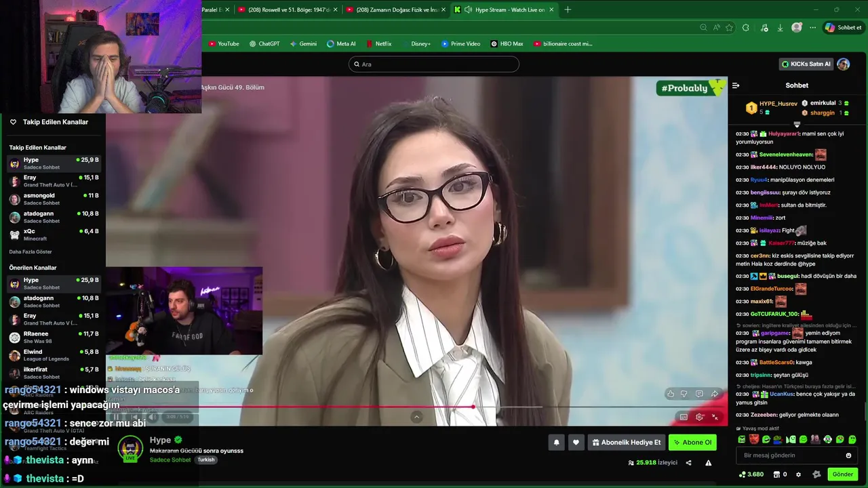
Task: Click the Bir mesaj gönderin input field
Action: [x=797, y=455]
